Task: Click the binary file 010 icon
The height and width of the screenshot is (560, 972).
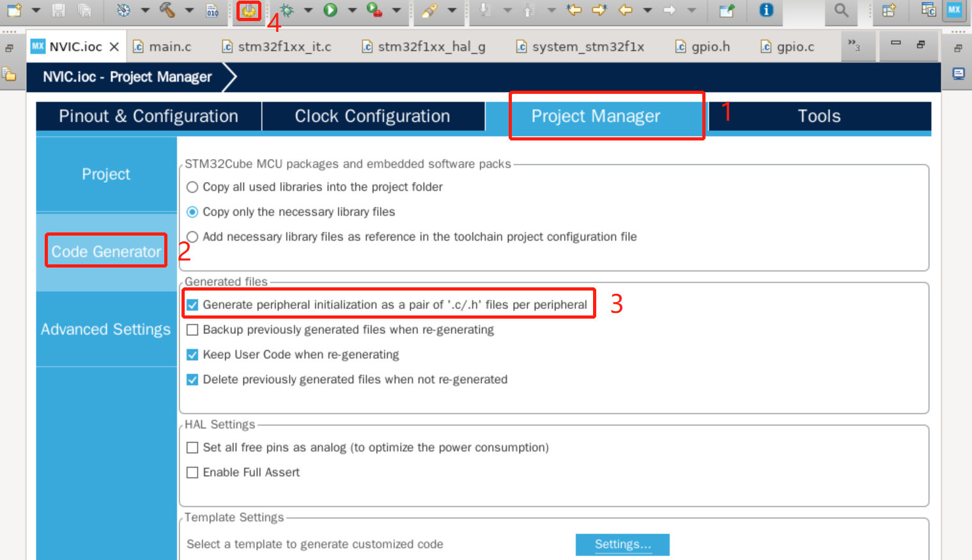Action: (213, 10)
